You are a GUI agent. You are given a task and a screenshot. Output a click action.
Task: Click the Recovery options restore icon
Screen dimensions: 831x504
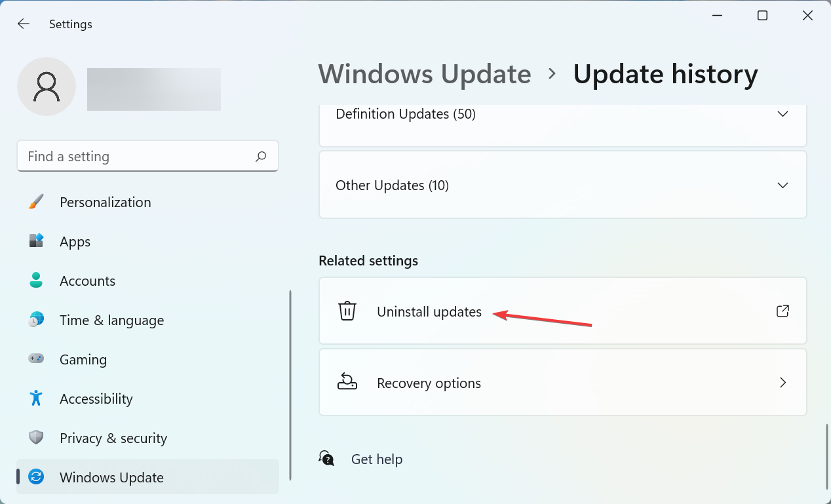point(347,382)
